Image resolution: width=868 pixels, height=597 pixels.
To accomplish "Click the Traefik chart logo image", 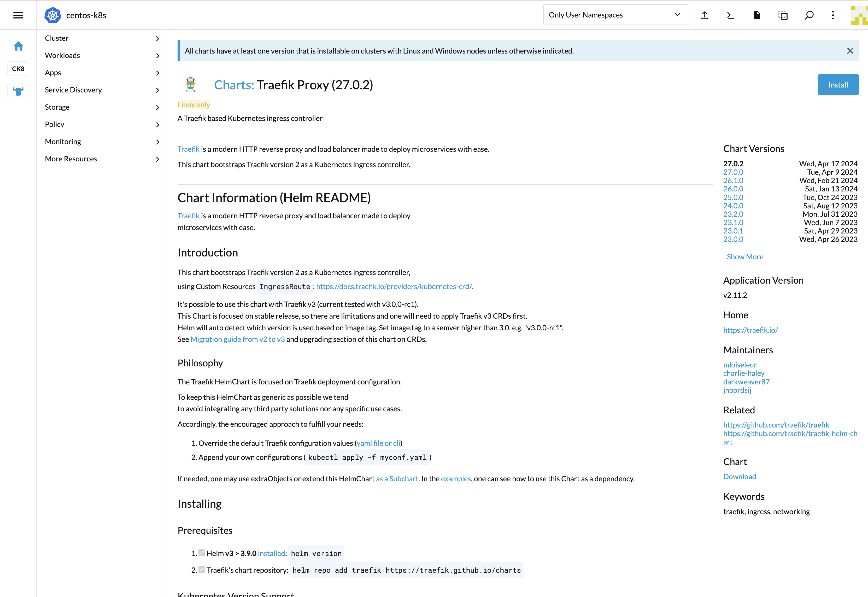I will click(191, 85).
